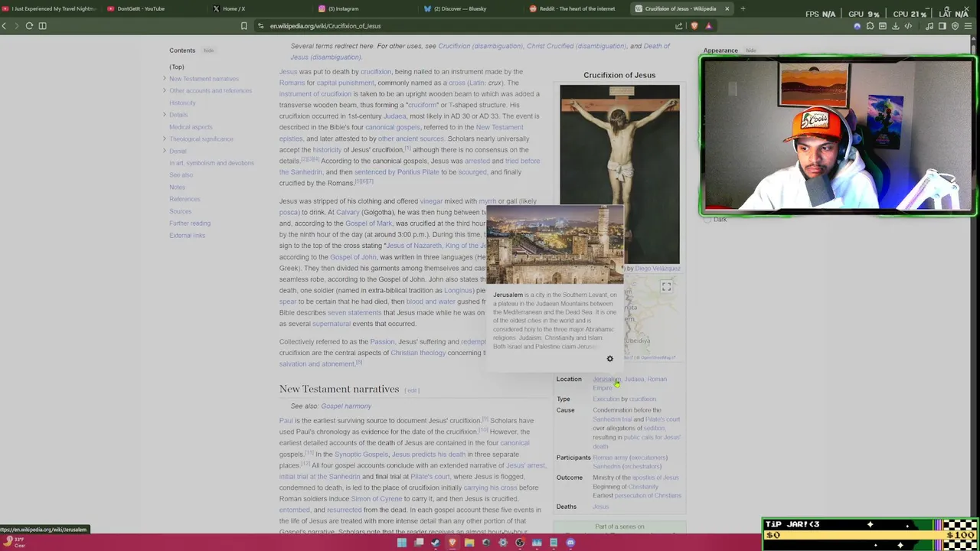The image size is (980, 551).
Task: Click the Brave Rewards triangle icon
Action: tap(708, 26)
